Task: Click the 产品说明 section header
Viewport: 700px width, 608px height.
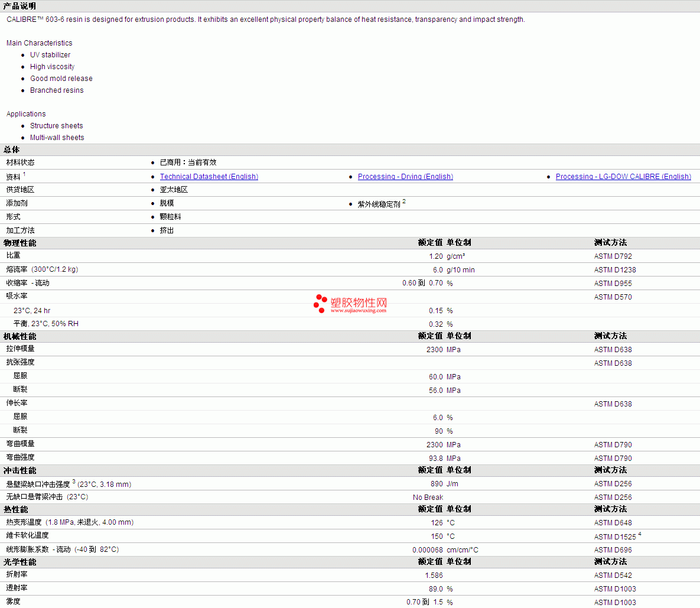Action: 19,6
